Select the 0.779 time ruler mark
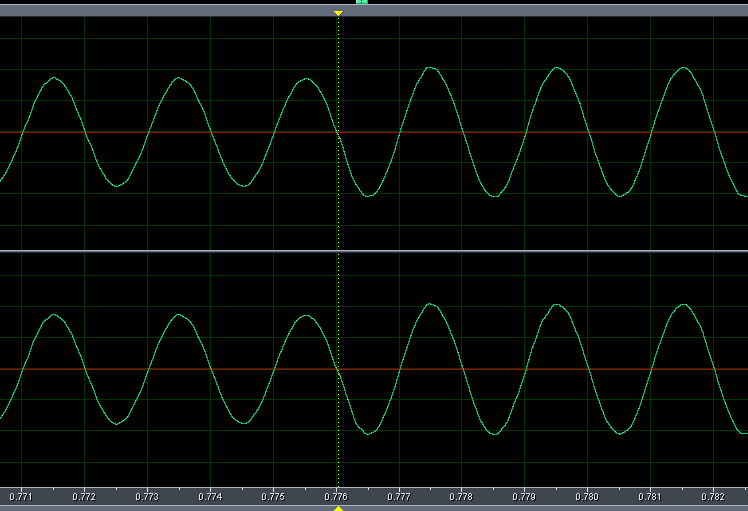748x511 pixels. tap(525, 496)
